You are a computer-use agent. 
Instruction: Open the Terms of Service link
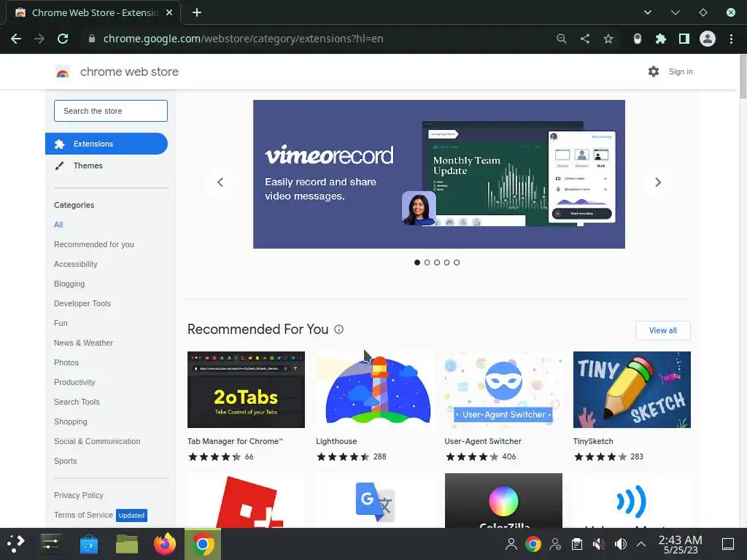83,515
